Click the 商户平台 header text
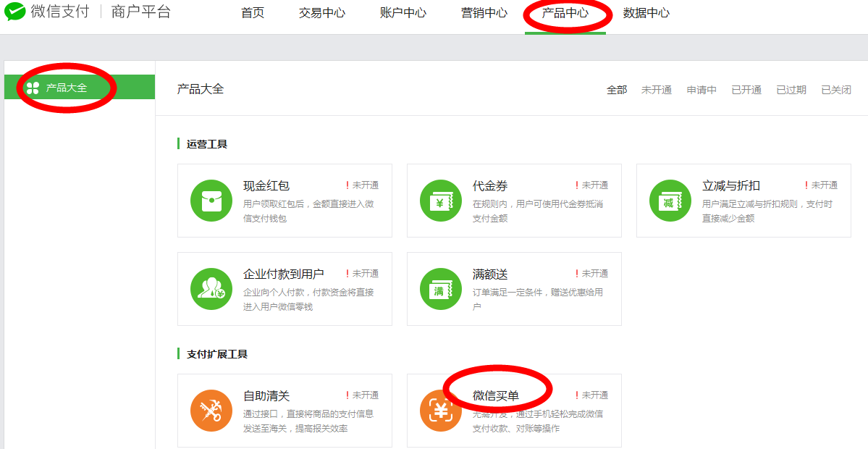This screenshot has height=449, width=868. click(141, 12)
